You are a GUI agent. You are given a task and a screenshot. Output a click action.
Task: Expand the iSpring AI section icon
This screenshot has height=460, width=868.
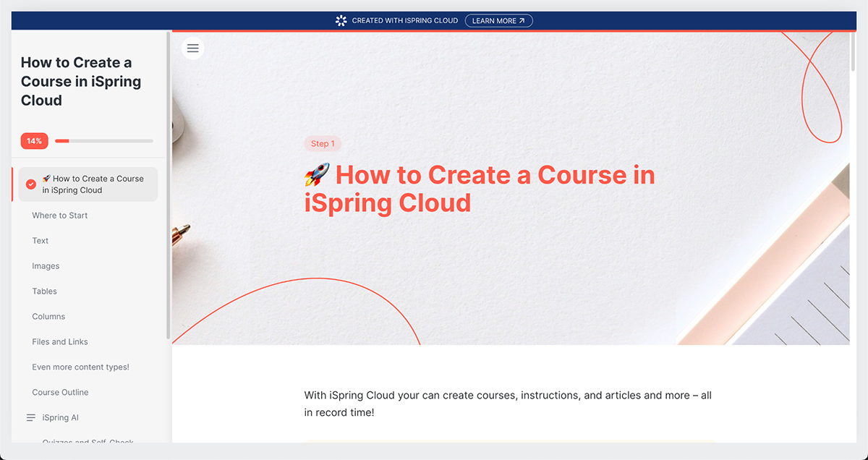(31, 418)
